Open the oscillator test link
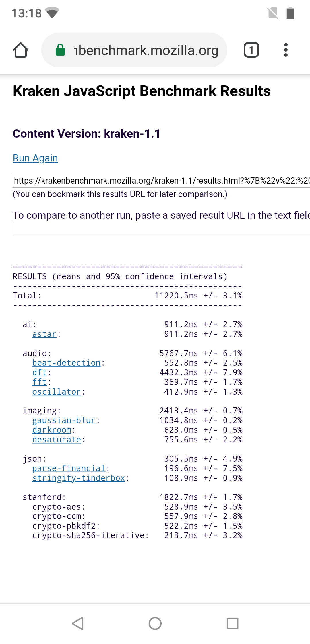 click(57, 392)
